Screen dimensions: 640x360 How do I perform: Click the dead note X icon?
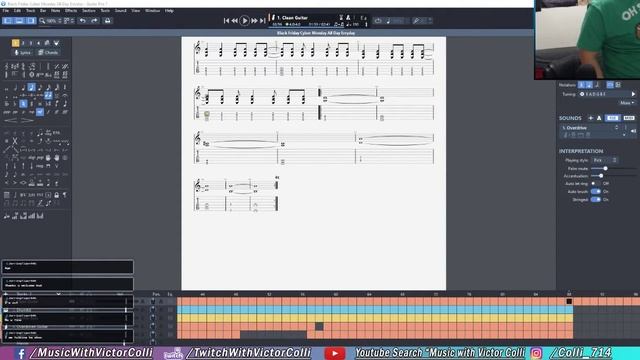pos(15,141)
